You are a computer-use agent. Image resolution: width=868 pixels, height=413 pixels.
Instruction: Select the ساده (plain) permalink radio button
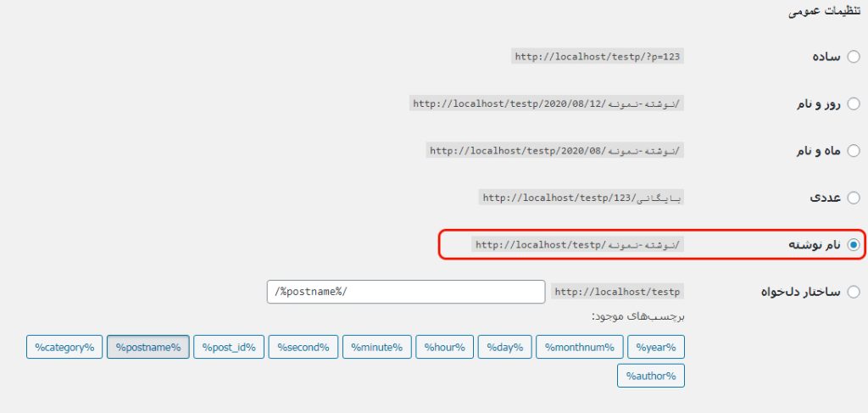(x=853, y=57)
